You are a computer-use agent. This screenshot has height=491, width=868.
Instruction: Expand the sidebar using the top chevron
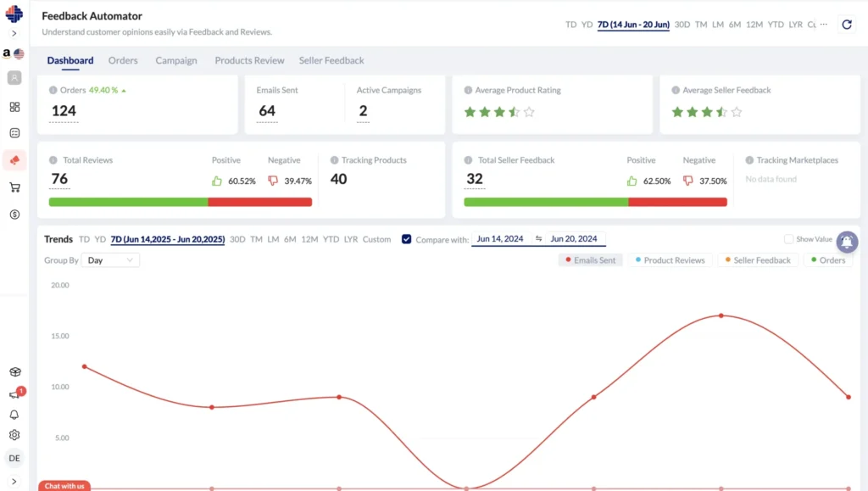coord(14,33)
